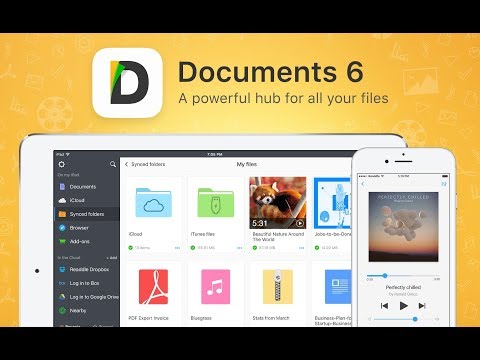Tap the Perfectly Chilled album artwork
This screenshot has width=480, height=360.
pyautogui.click(x=403, y=227)
